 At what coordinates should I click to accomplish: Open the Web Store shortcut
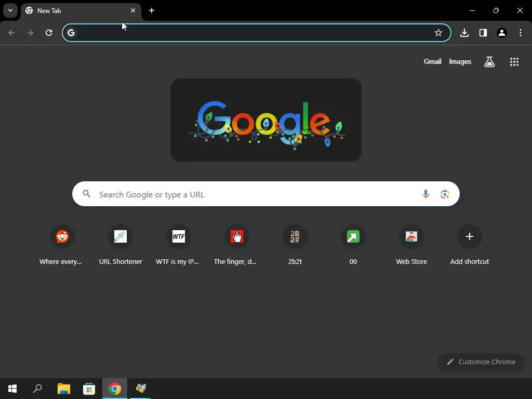(x=411, y=245)
